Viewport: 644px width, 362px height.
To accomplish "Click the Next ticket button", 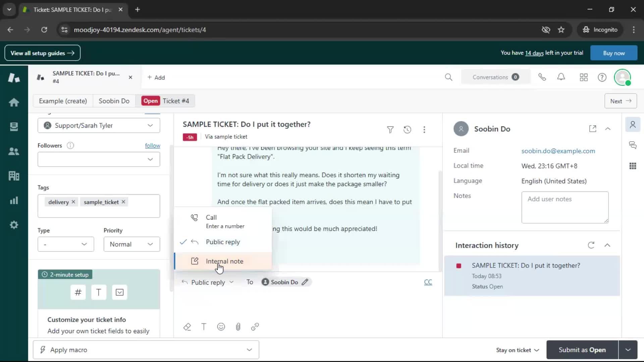I will point(621,101).
